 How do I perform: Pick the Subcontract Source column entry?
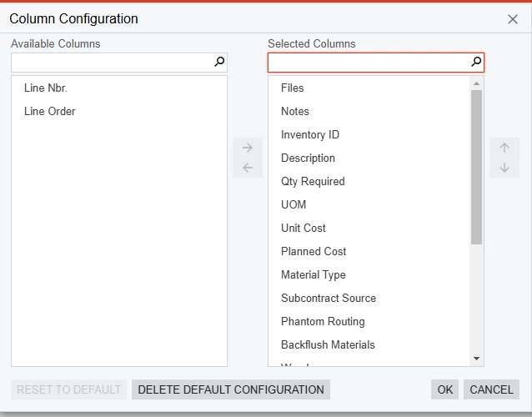pyautogui.click(x=329, y=298)
